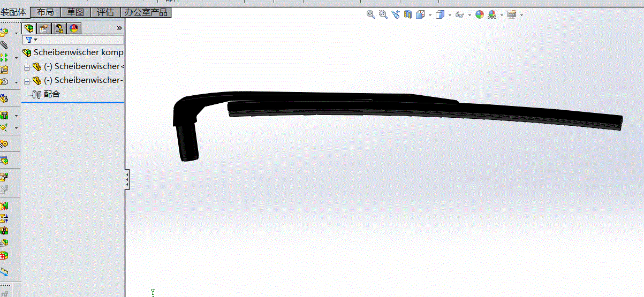The width and height of the screenshot is (644, 297).
Task: Select the 配合 mates folder
Action: coord(46,94)
